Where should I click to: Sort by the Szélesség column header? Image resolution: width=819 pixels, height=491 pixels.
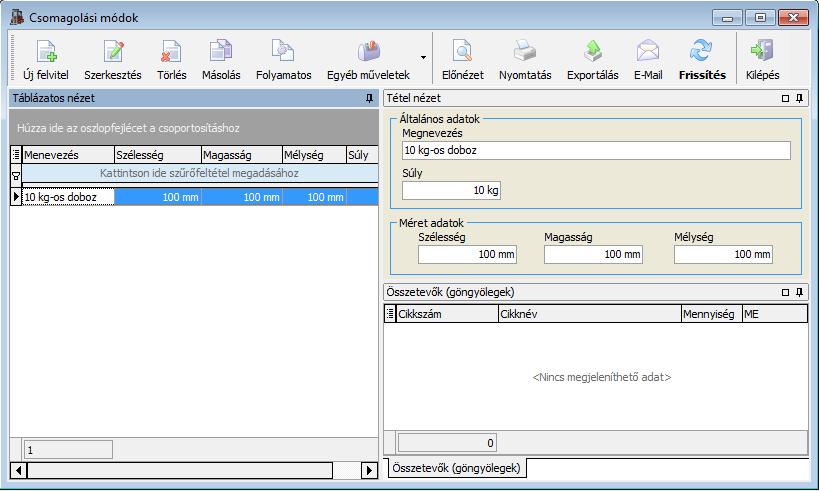click(x=157, y=155)
